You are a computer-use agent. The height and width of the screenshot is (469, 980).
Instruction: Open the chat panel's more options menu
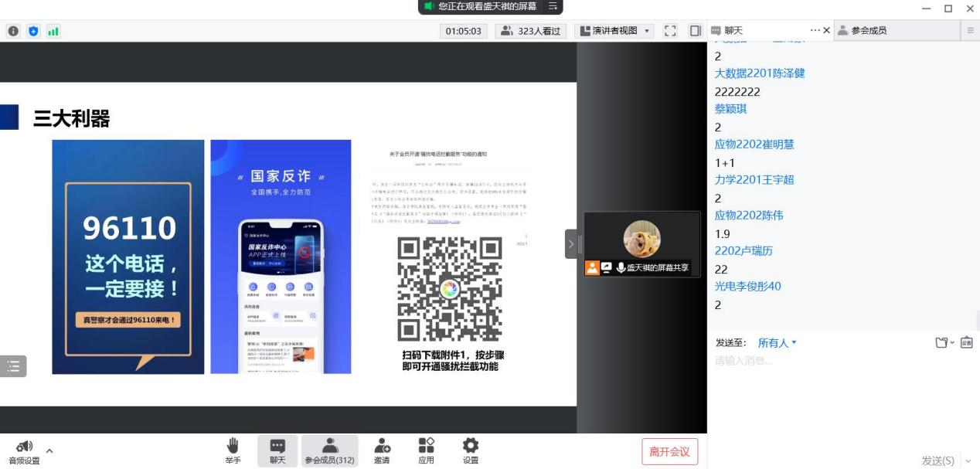tap(815, 30)
